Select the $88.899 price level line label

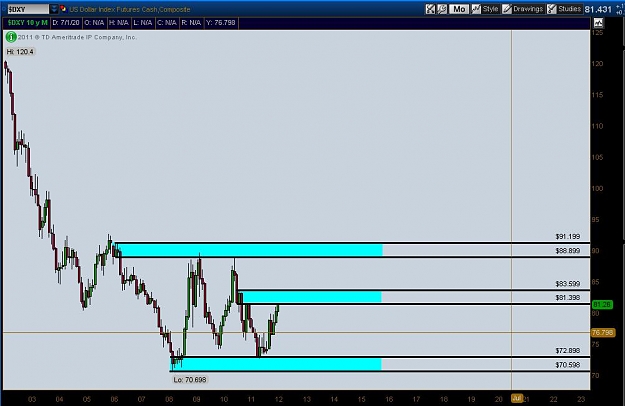point(568,251)
